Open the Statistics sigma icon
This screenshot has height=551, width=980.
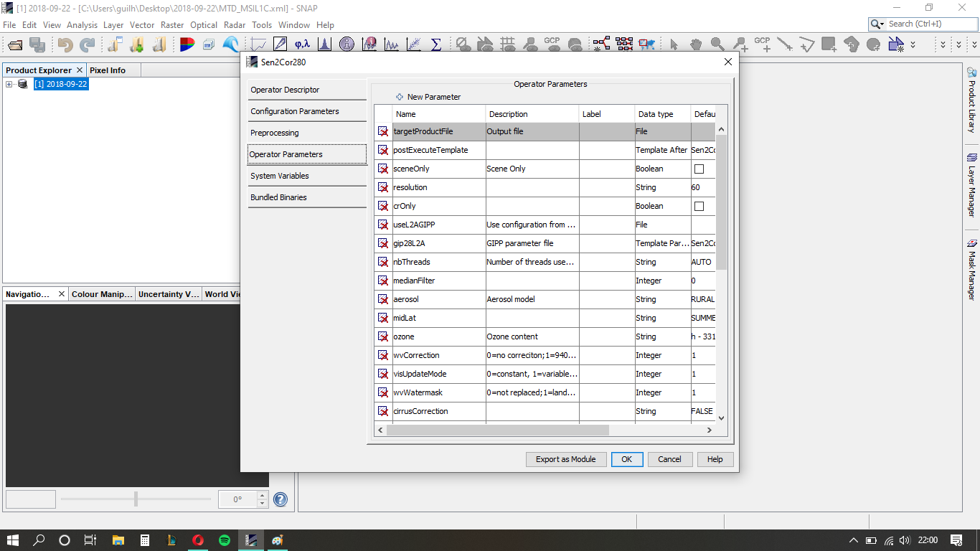pyautogui.click(x=435, y=44)
